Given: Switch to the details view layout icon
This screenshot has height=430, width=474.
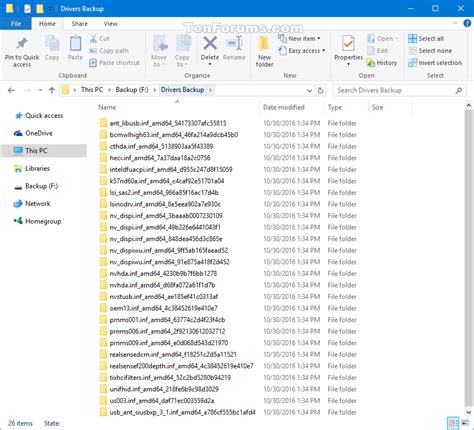Looking at the screenshot, I should click(x=453, y=423).
